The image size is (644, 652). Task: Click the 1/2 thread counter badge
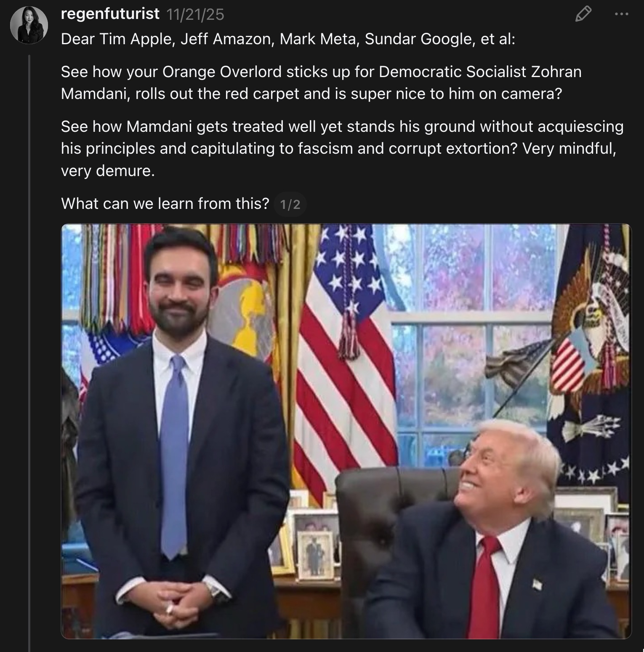(x=290, y=205)
